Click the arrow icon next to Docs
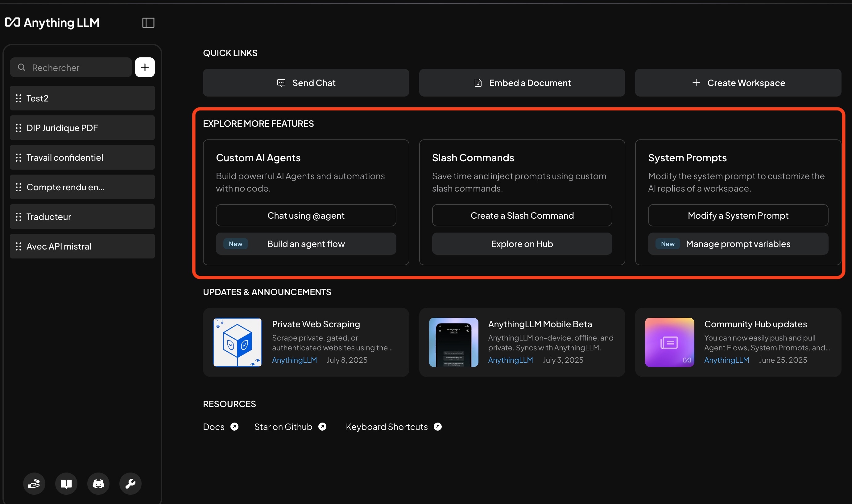The width and height of the screenshot is (852, 504). [234, 427]
